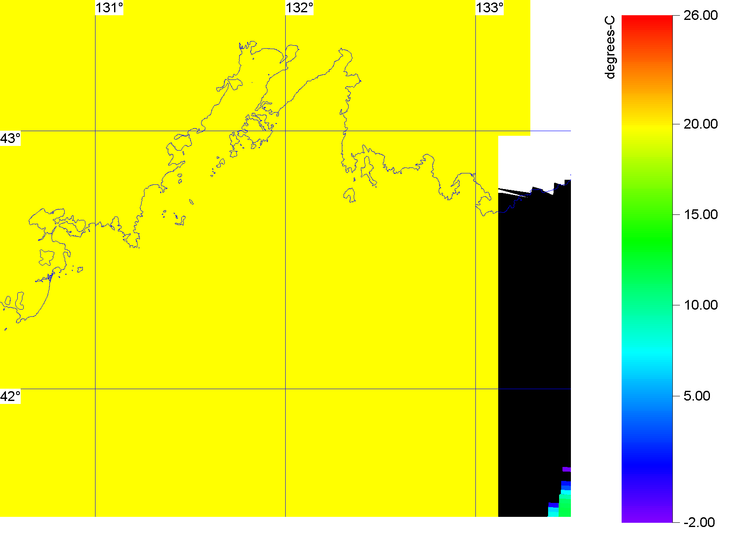Click the degrees-C colorbar unit label
This screenshot has width=756, height=538.
tap(610, 47)
